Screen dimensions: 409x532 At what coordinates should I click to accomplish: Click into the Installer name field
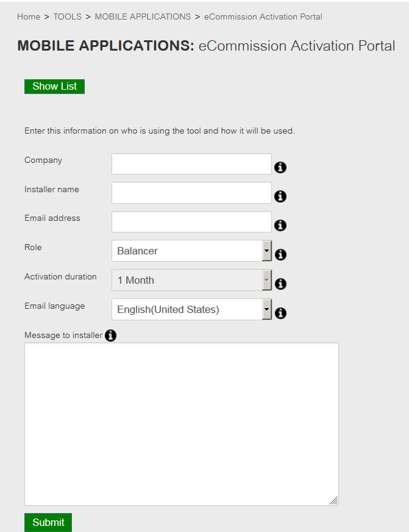(x=191, y=193)
